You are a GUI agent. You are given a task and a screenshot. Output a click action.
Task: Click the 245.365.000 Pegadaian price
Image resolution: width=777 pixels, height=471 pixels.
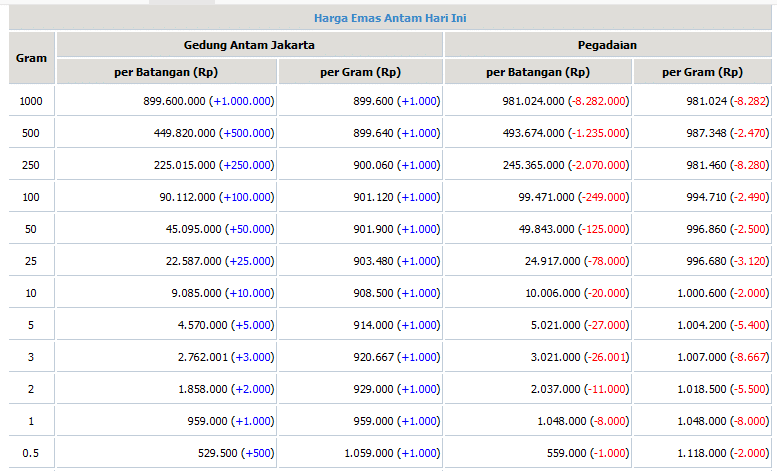[x=533, y=165]
